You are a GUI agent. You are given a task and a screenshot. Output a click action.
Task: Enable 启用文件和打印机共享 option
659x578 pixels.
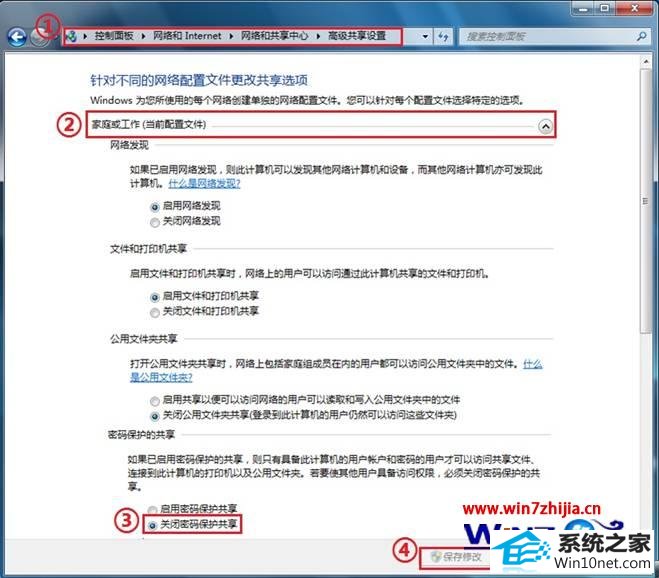point(154,296)
